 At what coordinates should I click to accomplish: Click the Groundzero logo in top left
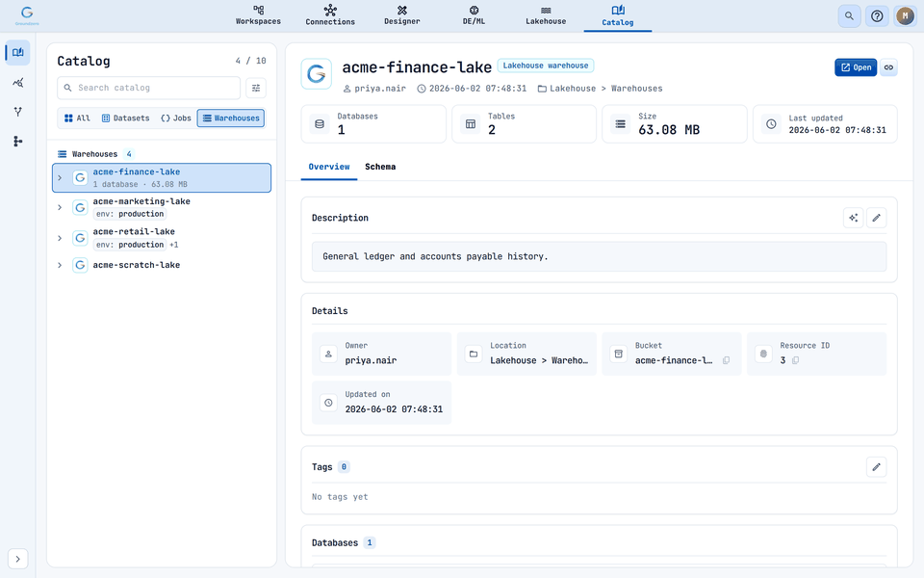click(27, 15)
